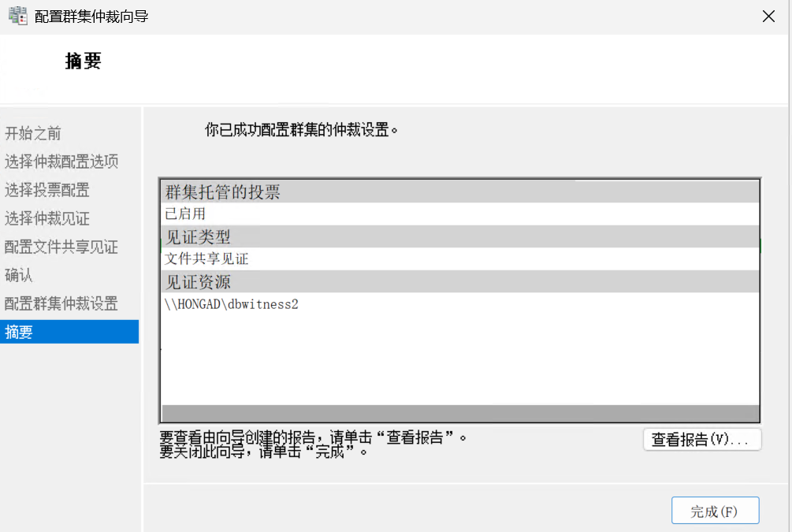
Task: Click the highlighted 摘要 step
Action: [19, 332]
